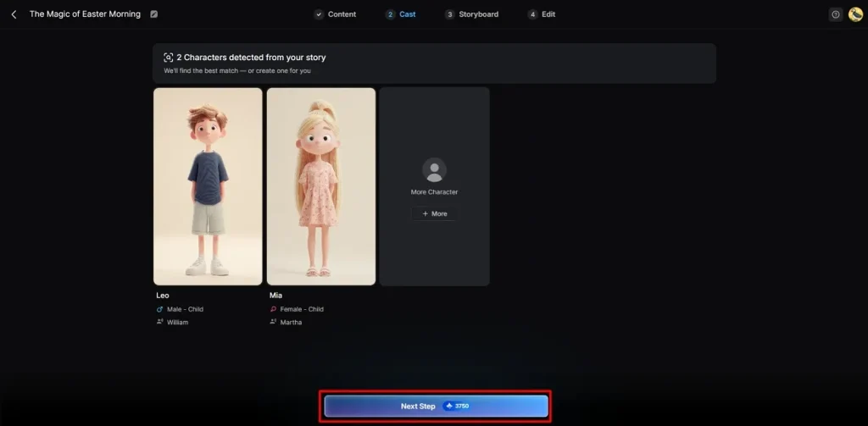Open the help question mark icon

(836, 14)
